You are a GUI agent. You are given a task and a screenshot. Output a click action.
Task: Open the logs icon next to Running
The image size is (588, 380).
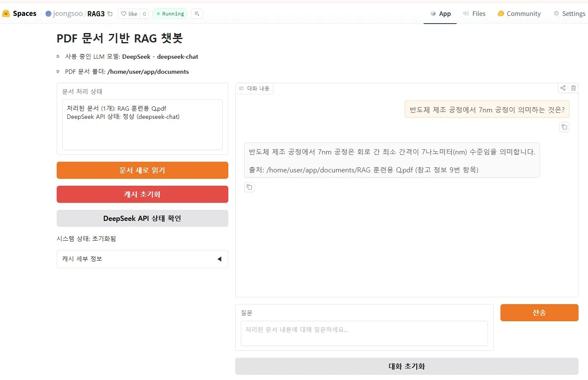pyautogui.click(x=197, y=14)
